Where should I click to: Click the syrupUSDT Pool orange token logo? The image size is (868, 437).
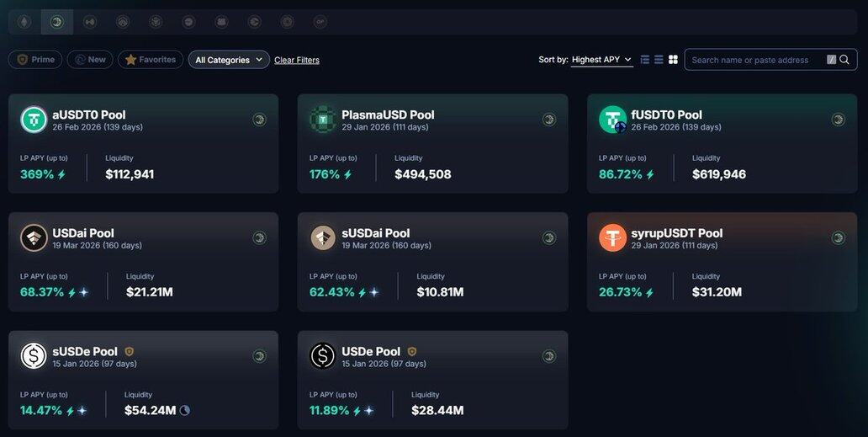[x=612, y=238]
